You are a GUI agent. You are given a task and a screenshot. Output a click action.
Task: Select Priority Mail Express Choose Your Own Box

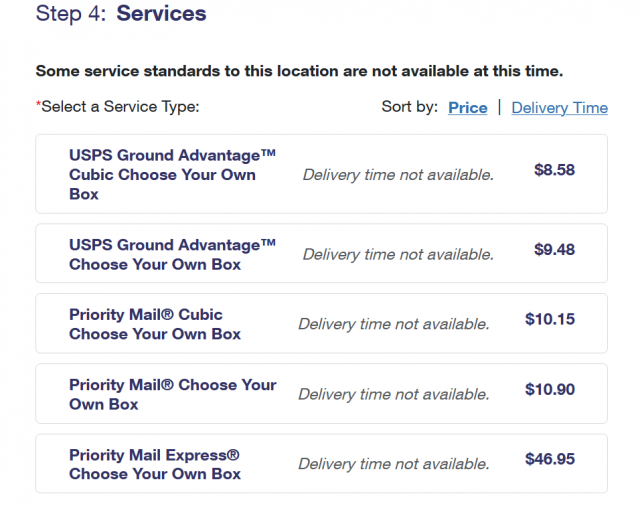[x=155, y=464]
